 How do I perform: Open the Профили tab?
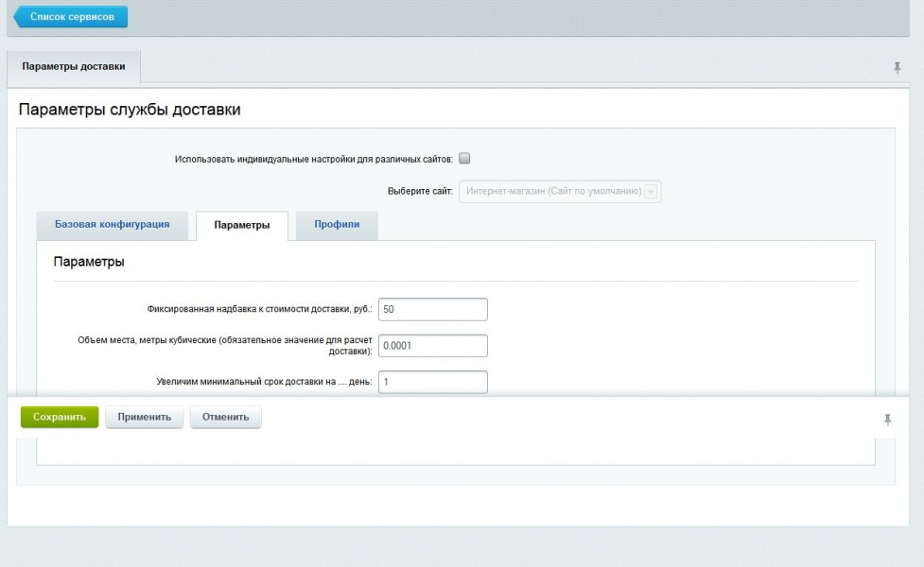click(x=337, y=225)
